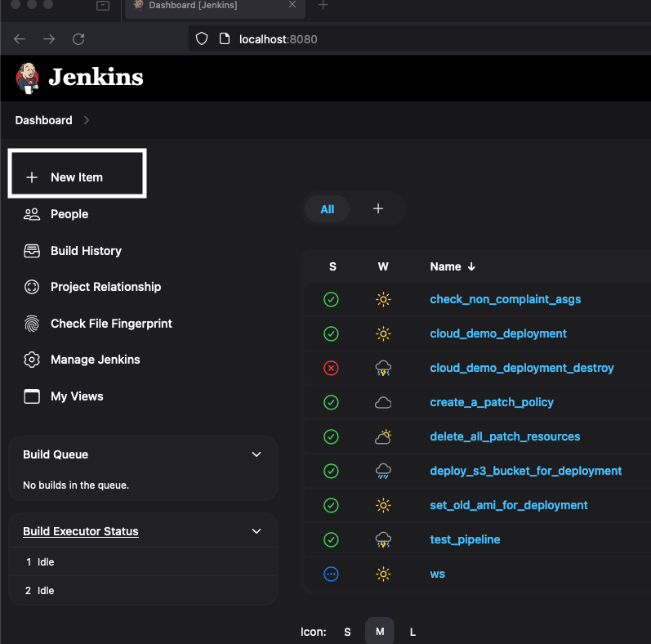Go forward with the browser forward arrow

(x=49, y=39)
